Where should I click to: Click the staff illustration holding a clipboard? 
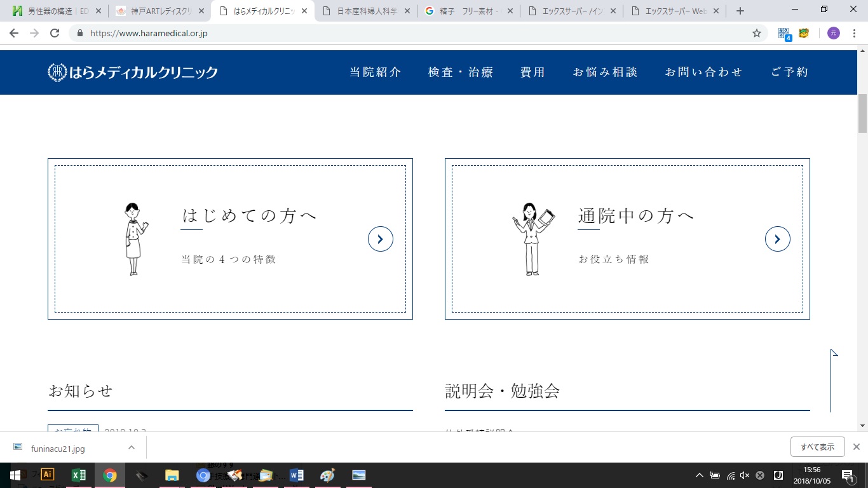533,239
